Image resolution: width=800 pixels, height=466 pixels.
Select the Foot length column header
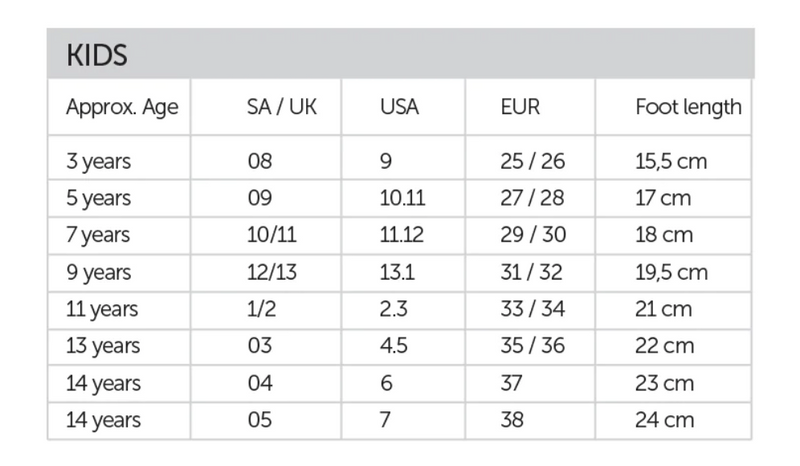[x=688, y=107]
